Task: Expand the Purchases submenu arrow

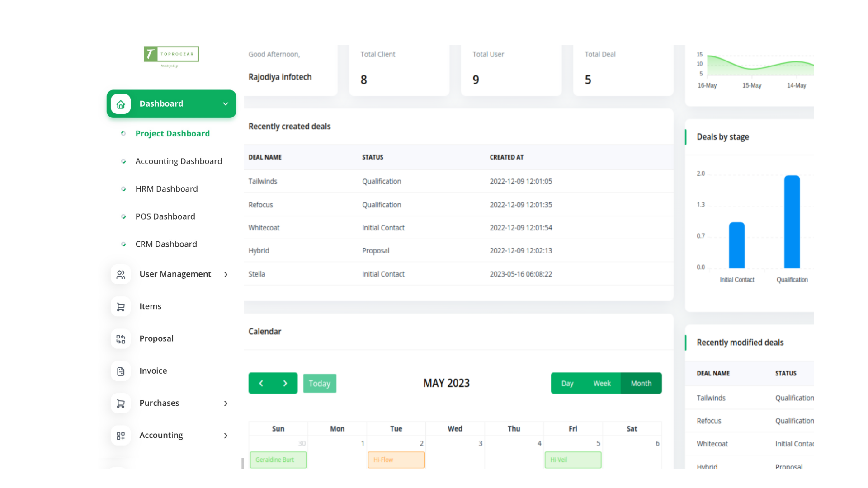Action: (226, 404)
